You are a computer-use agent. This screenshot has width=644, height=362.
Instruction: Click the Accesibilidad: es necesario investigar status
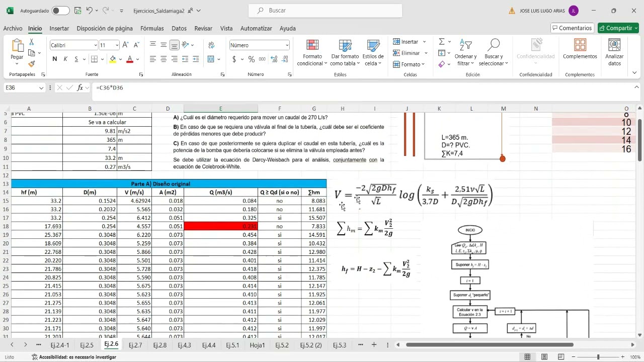pyautogui.click(x=73, y=357)
